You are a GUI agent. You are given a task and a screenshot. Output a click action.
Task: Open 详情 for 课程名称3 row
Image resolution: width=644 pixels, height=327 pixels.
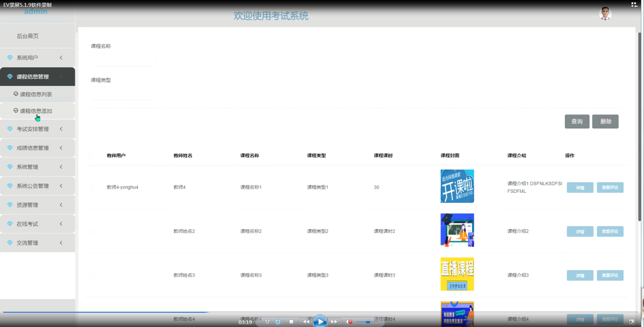tap(580, 276)
